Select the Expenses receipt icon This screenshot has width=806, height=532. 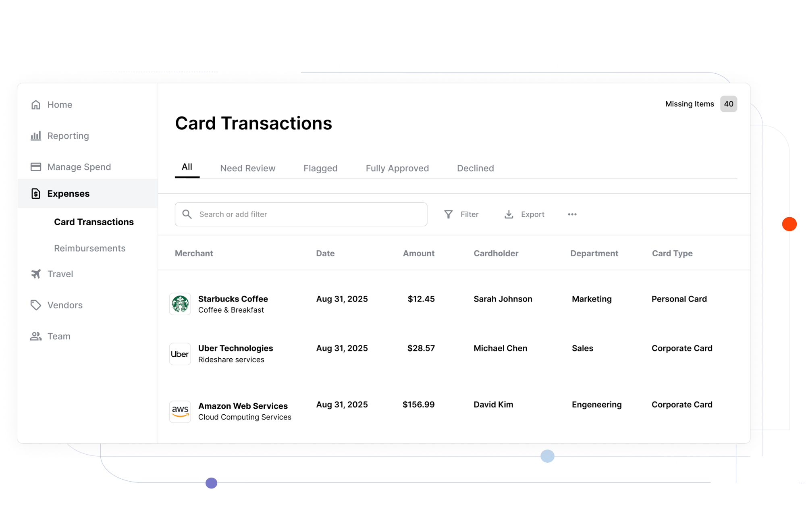(36, 193)
